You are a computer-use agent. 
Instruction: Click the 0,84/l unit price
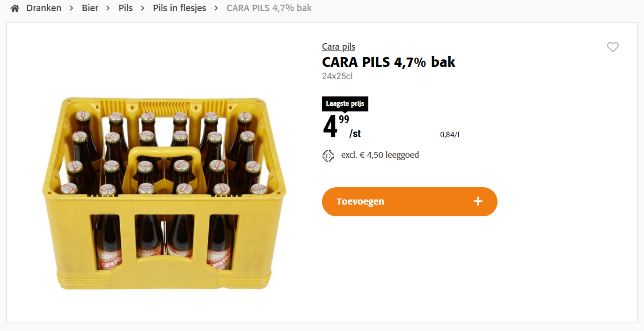pyautogui.click(x=449, y=135)
